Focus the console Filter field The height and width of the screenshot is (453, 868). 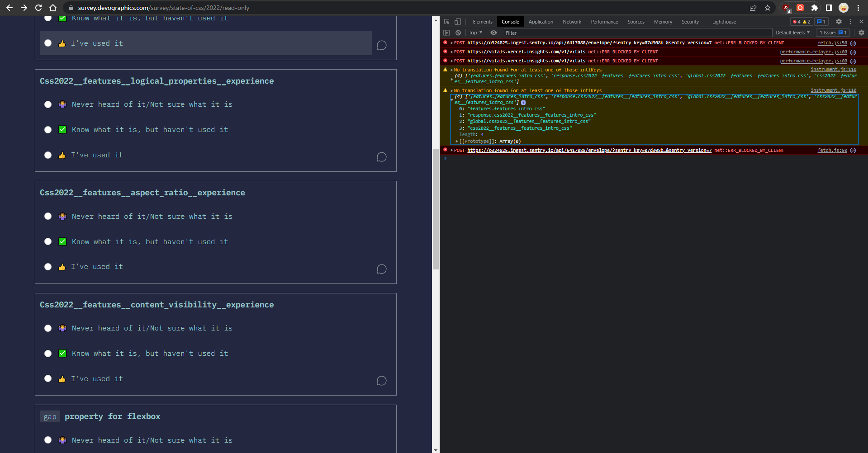638,33
